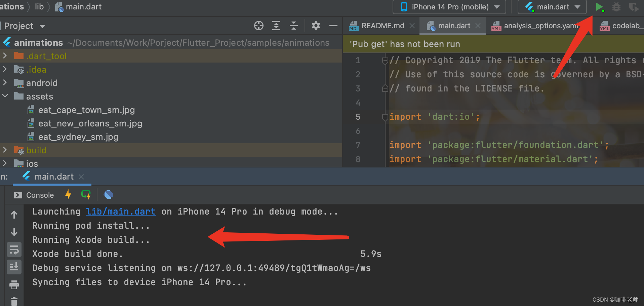Trigger Flutter Hot Restart icon
The height and width of the screenshot is (306, 644).
[x=86, y=195]
